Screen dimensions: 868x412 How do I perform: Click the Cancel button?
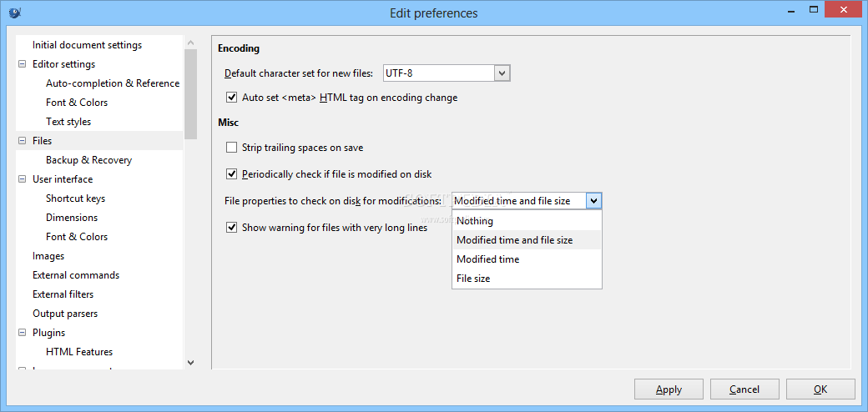point(744,389)
